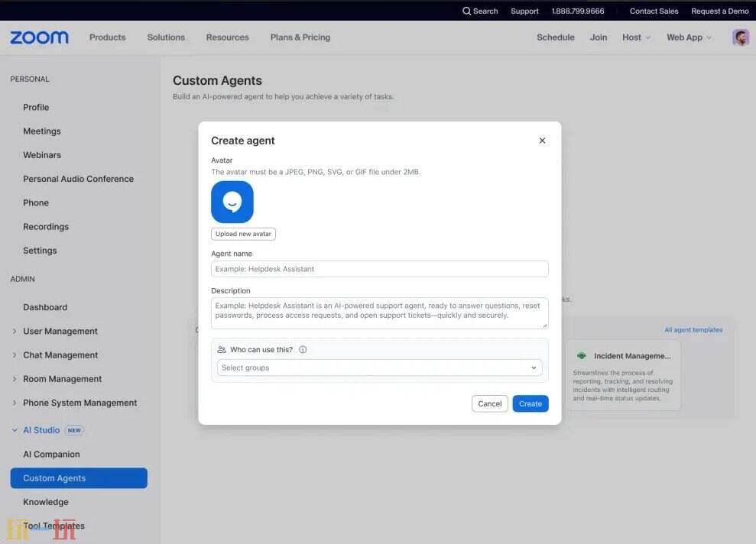
Task: Click inside the Agent name field
Action: pyautogui.click(x=379, y=268)
